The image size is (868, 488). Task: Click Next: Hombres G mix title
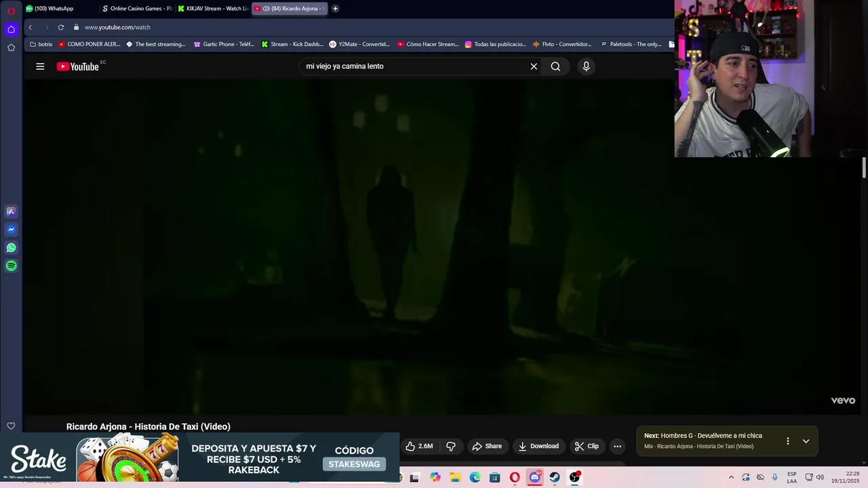[x=703, y=436]
